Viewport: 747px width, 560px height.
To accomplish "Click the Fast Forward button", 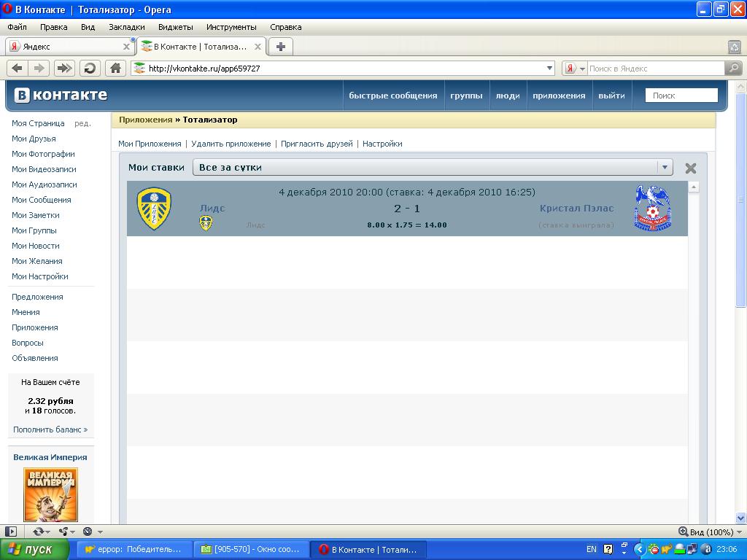I will pos(64,68).
